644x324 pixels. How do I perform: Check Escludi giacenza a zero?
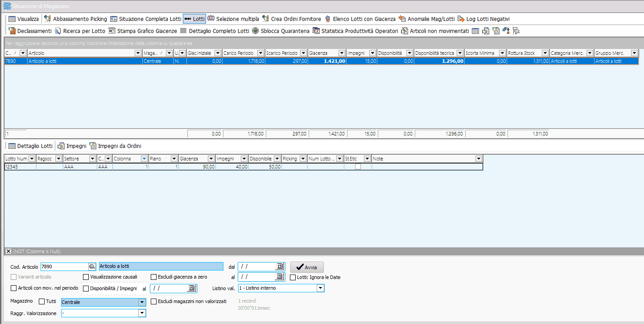click(154, 277)
